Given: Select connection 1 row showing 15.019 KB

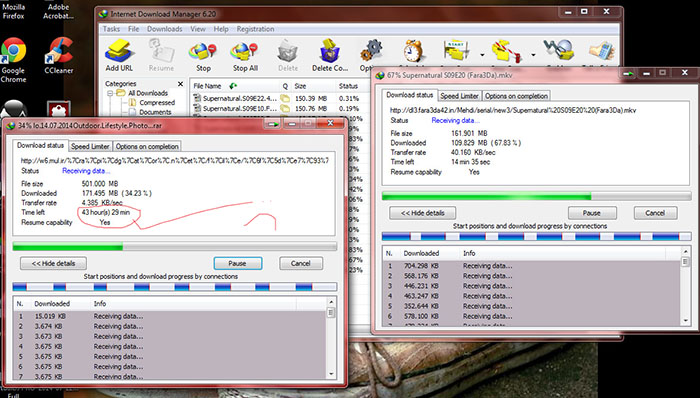Looking at the screenshot, I should (170, 316).
